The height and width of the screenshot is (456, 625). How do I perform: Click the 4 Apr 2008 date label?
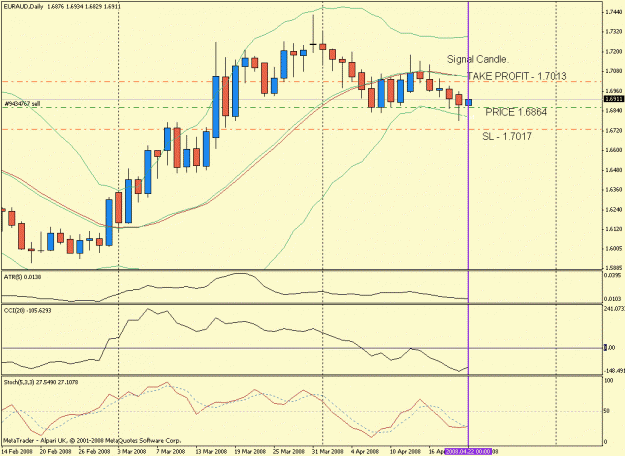click(365, 452)
